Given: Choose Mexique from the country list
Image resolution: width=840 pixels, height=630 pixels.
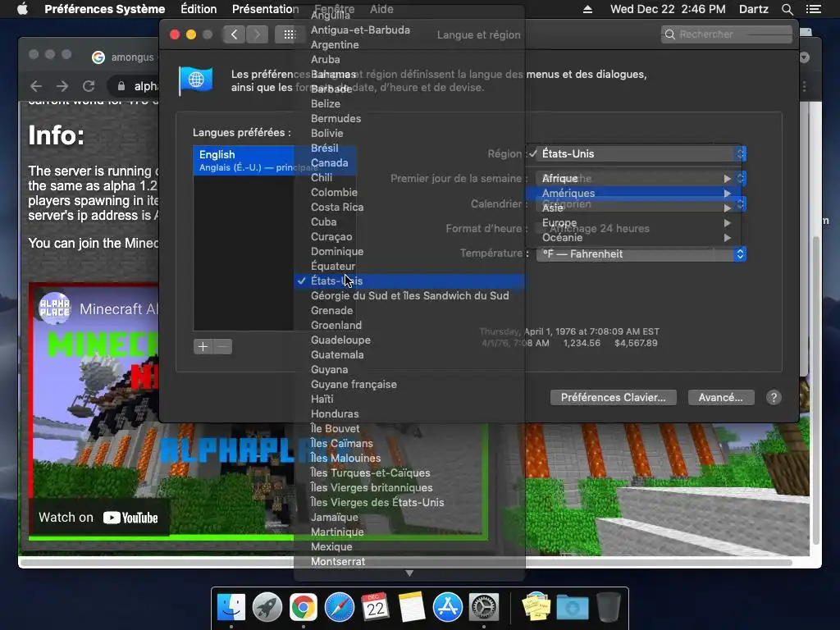Looking at the screenshot, I should click(x=409, y=547).
